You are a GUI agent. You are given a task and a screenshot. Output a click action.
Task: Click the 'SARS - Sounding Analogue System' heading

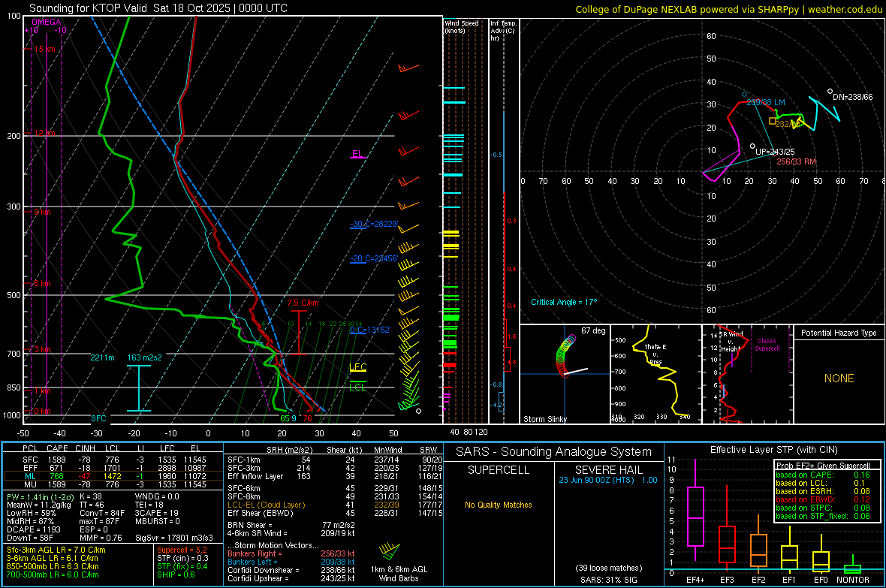(554, 452)
